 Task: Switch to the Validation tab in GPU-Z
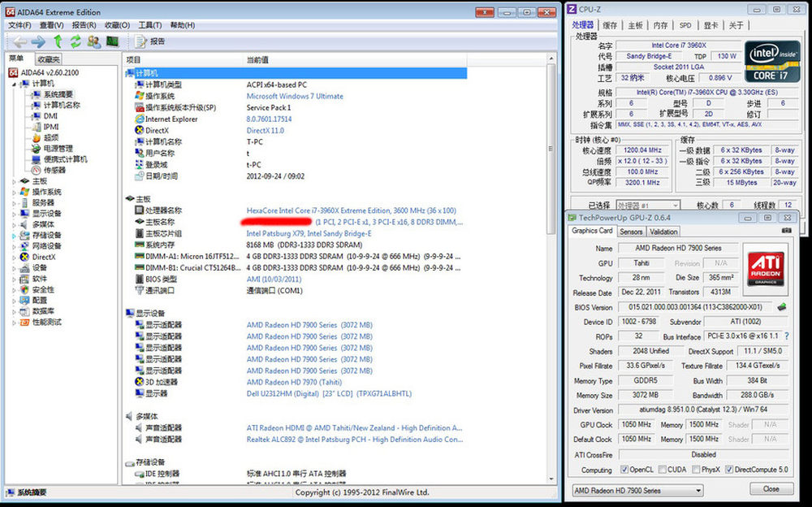click(663, 232)
